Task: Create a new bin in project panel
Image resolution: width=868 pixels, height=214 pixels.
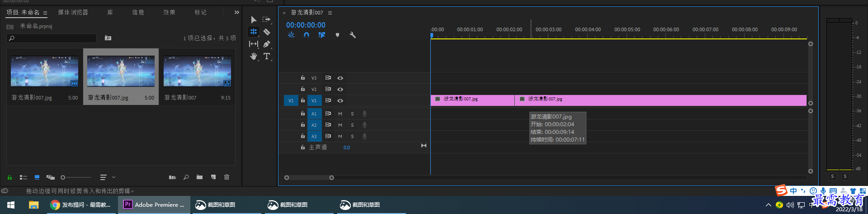Action: tap(199, 177)
